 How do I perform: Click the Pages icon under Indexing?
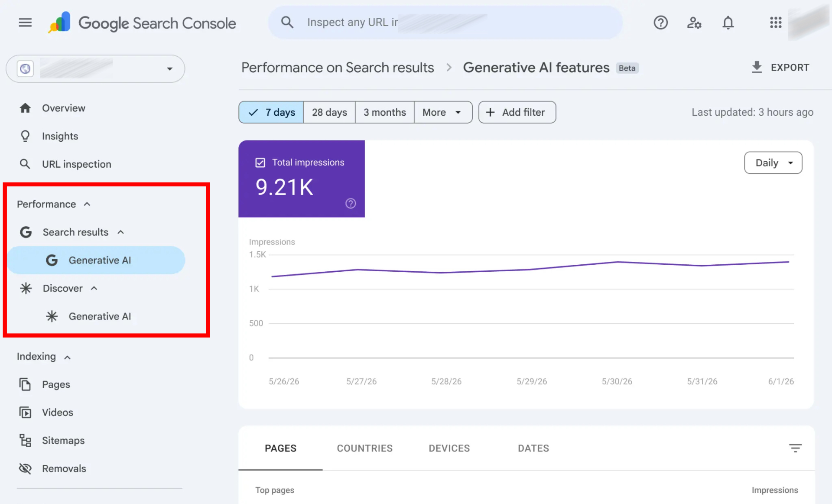point(25,384)
